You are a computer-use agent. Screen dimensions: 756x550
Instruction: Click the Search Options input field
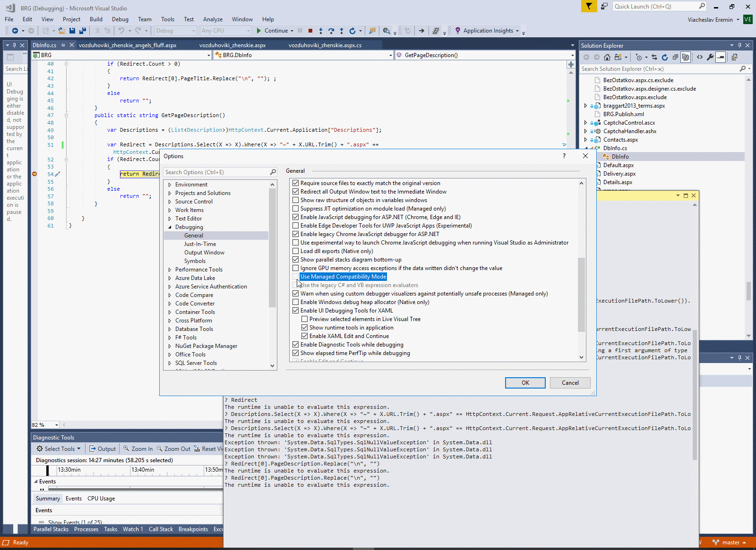point(220,172)
